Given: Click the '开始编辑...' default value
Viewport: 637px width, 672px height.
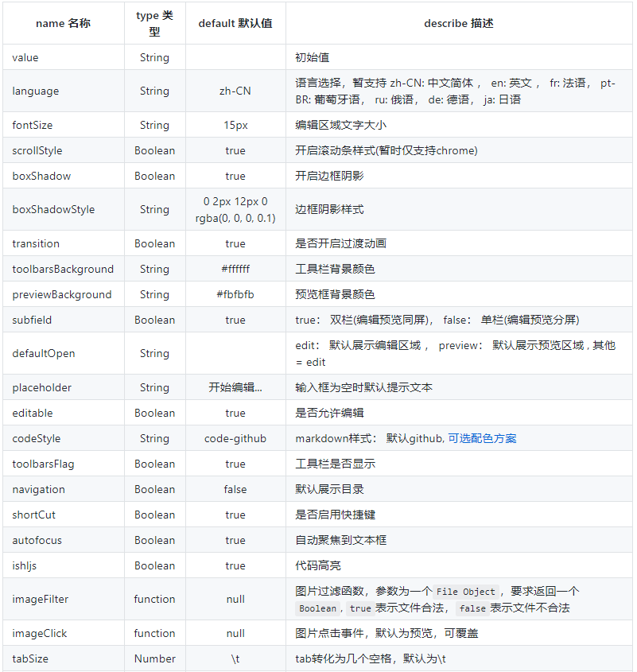Looking at the screenshot, I should pyautogui.click(x=235, y=387).
